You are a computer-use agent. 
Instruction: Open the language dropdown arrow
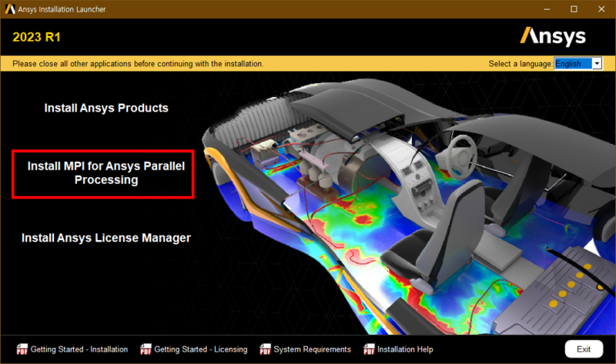[597, 63]
